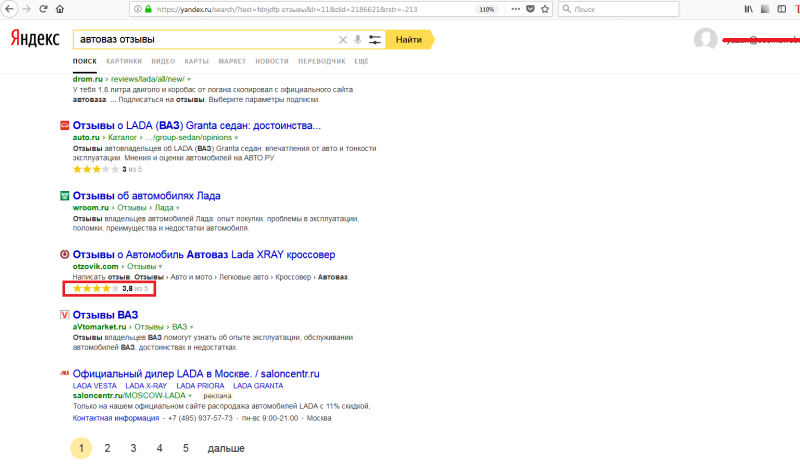Go back with the browser back arrow
This screenshot has height=469, width=800.
coord(9,9)
